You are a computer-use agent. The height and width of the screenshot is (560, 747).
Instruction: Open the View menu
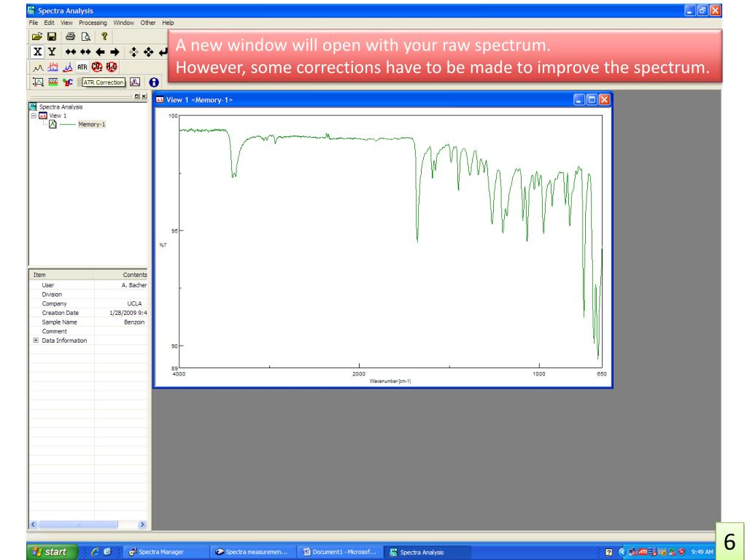tap(66, 23)
